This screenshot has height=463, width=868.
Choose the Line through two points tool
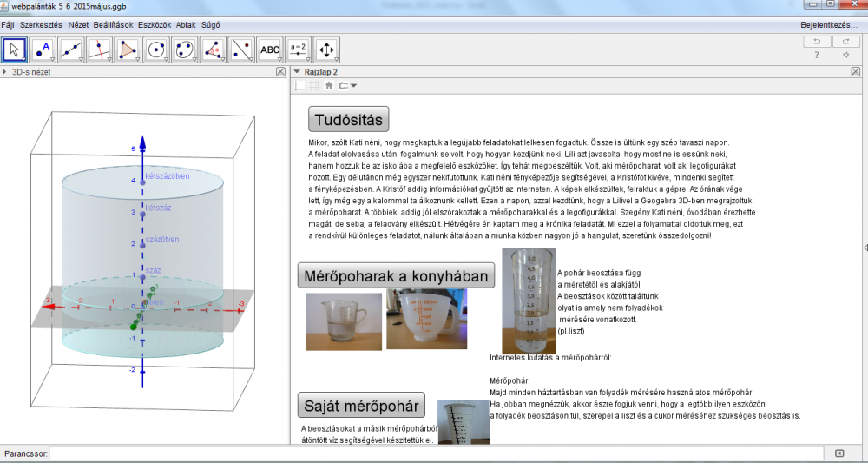pyautogui.click(x=71, y=50)
